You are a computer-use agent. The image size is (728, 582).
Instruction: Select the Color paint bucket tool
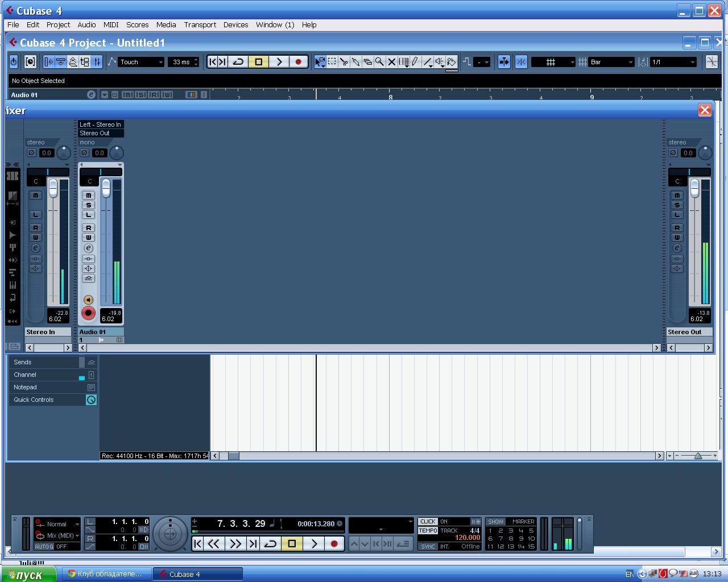[452, 62]
